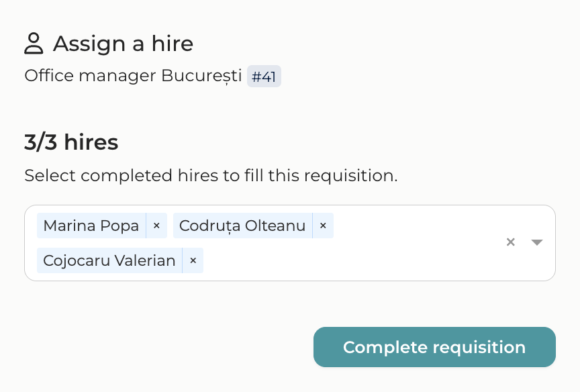The width and height of the screenshot is (580, 392).
Task: Click blank area left of Complete requisition button
Action: click(x=168, y=347)
